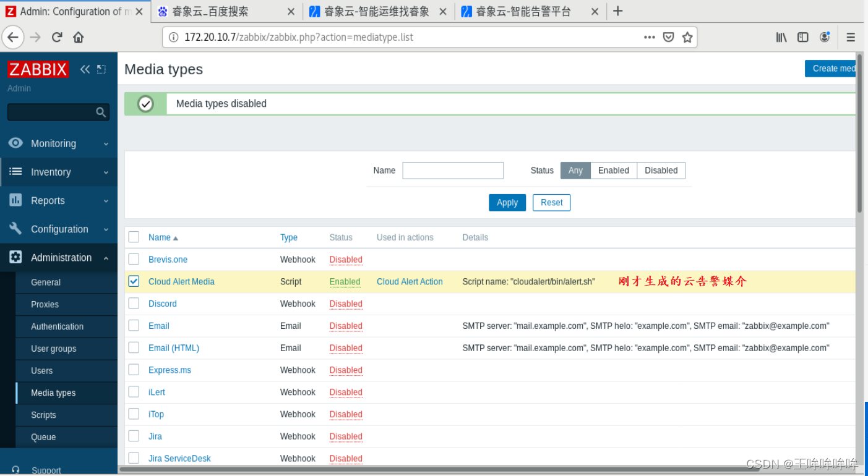Open the General submenu item
This screenshot has width=868, height=476.
[x=46, y=282]
